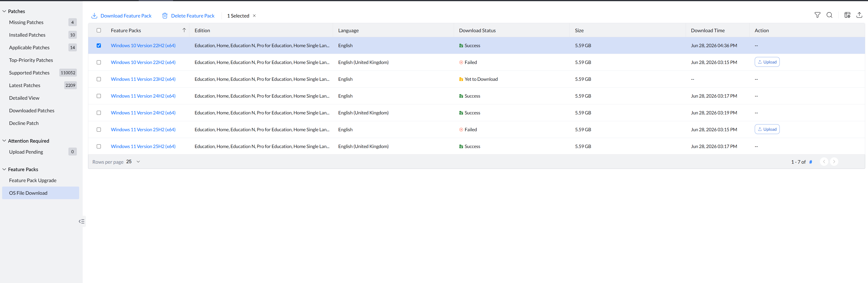
Task: Open the filter funnel icon
Action: click(x=817, y=15)
